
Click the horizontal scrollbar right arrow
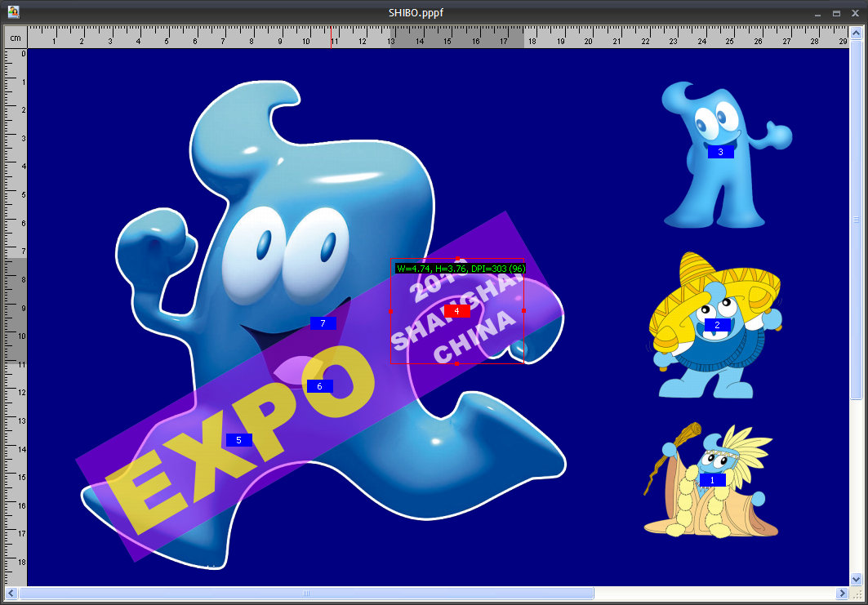click(x=842, y=594)
